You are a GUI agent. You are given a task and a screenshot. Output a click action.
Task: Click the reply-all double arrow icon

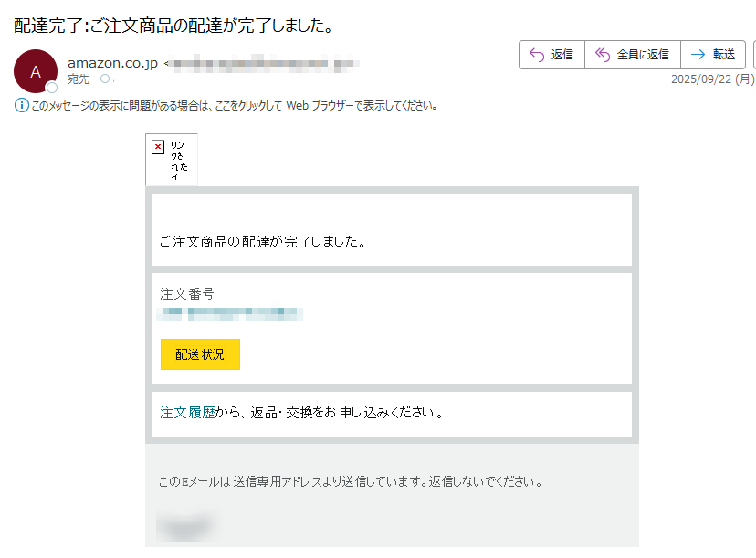(x=603, y=55)
